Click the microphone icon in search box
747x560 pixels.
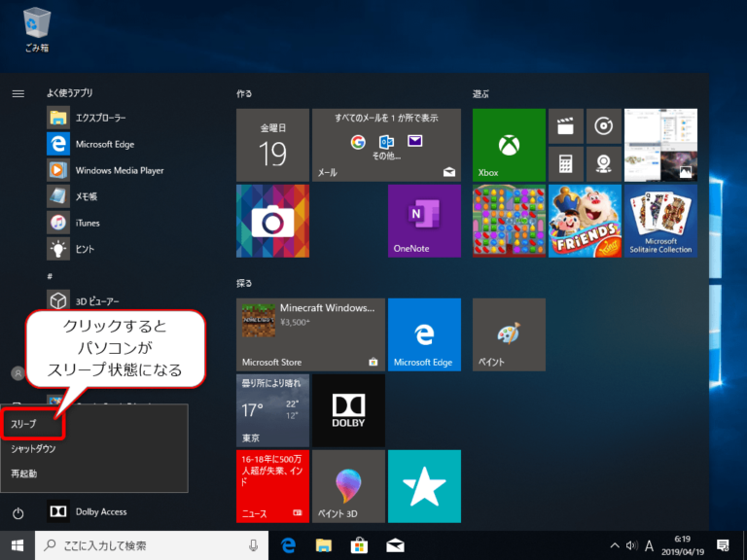point(254,545)
